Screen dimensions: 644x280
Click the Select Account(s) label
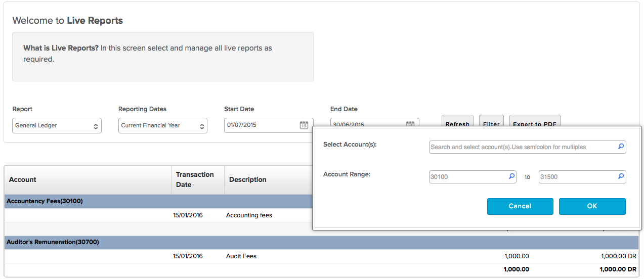[x=350, y=145]
